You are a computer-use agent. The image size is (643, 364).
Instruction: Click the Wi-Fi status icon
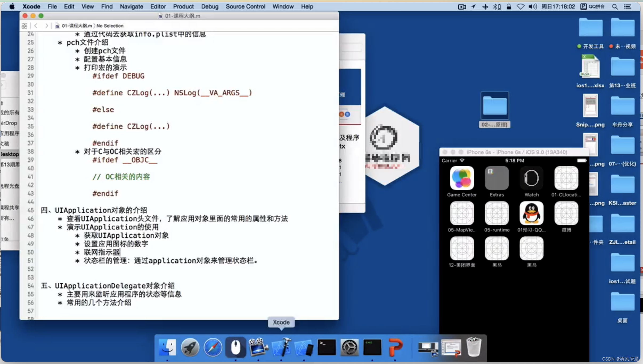[520, 6]
